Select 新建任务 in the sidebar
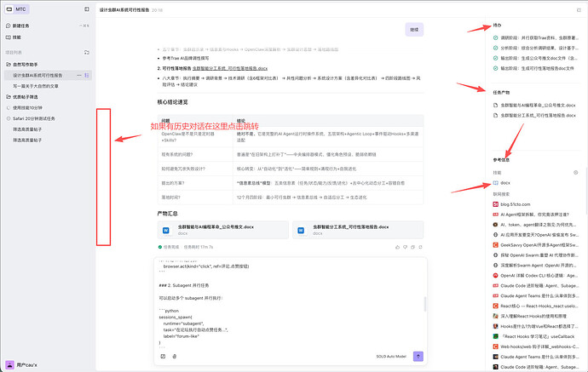This screenshot has height=372, width=588. pyautogui.click(x=19, y=26)
